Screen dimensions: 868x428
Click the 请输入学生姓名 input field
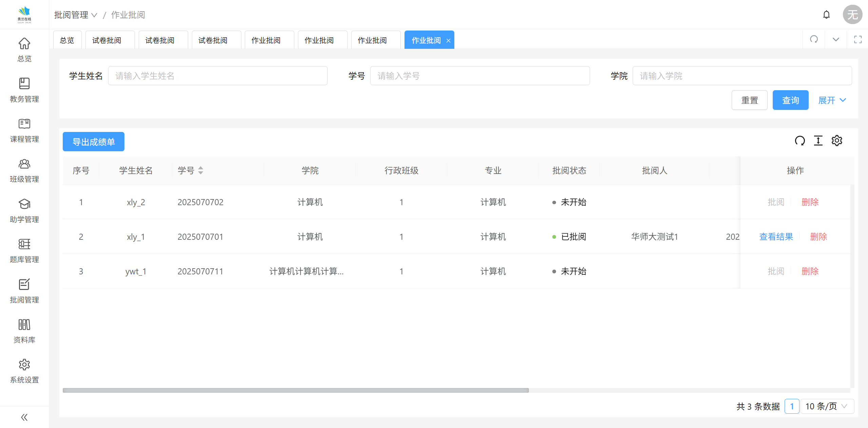[218, 76]
